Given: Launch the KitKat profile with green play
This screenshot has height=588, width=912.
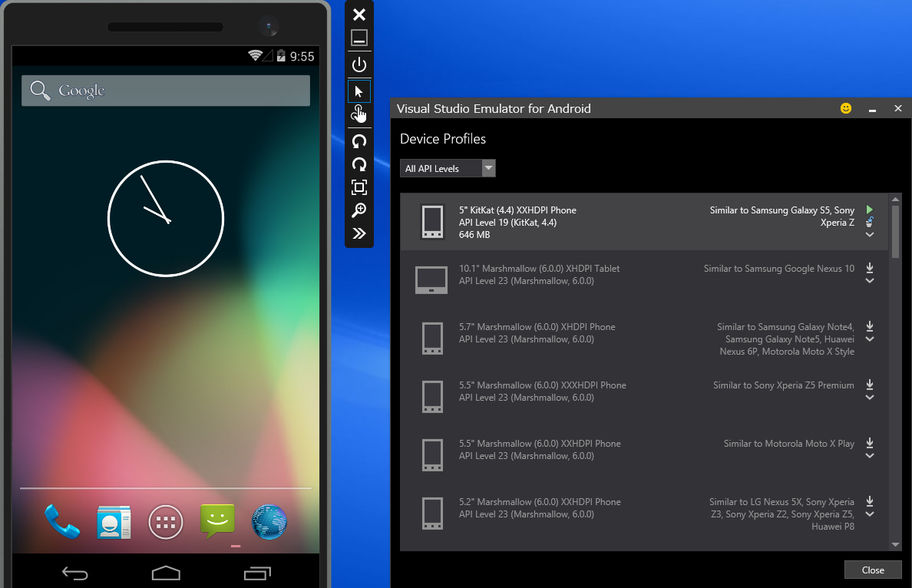Looking at the screenshot, I should tap(869, 209).
